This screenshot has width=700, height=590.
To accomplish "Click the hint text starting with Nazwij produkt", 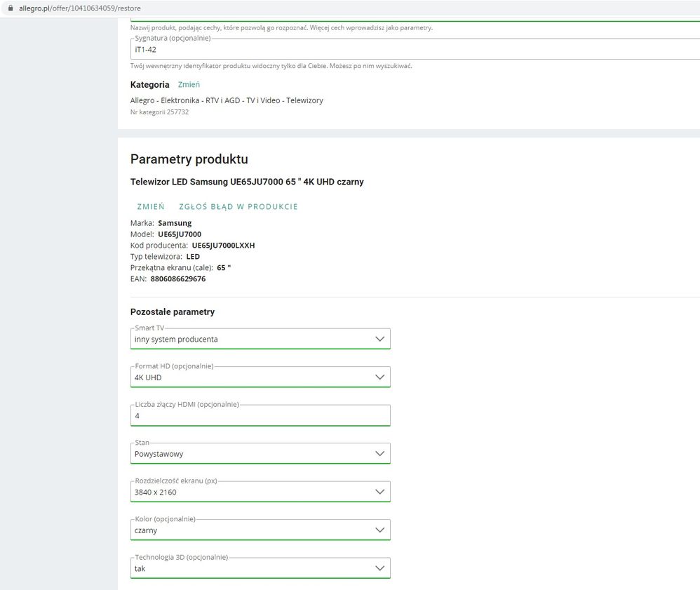I will [x=282, y=27].
